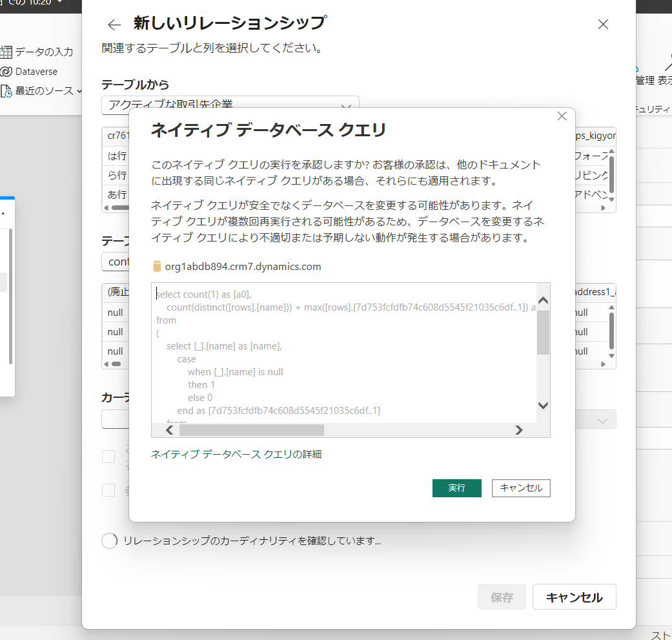Click キャンセル in the relationship dialog

pyautogui.click(x=575, y=597)
